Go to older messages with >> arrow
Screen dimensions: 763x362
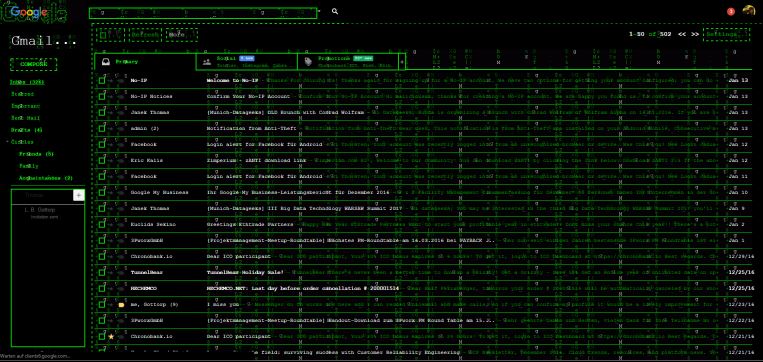(x=695, y=35)
